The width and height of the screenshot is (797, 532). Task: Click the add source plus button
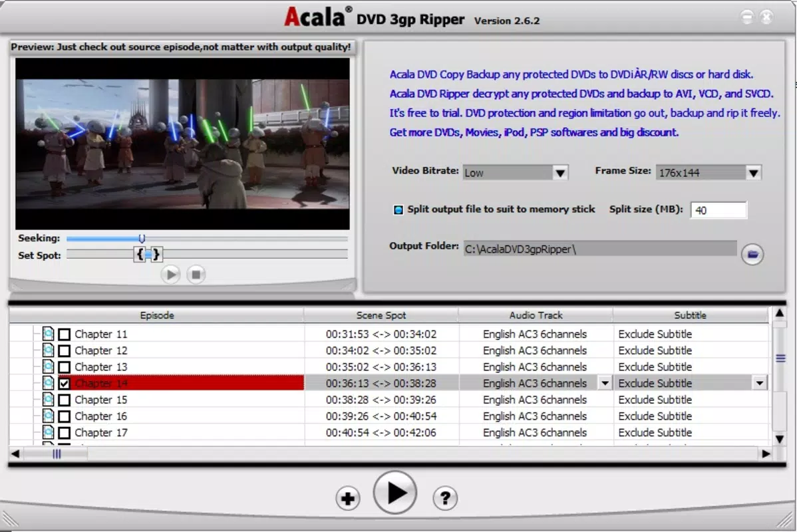348,498
